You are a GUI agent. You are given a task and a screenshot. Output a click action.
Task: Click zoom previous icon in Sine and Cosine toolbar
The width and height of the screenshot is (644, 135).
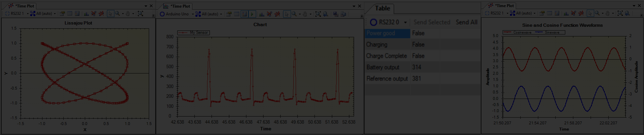(x=627, y=13)
